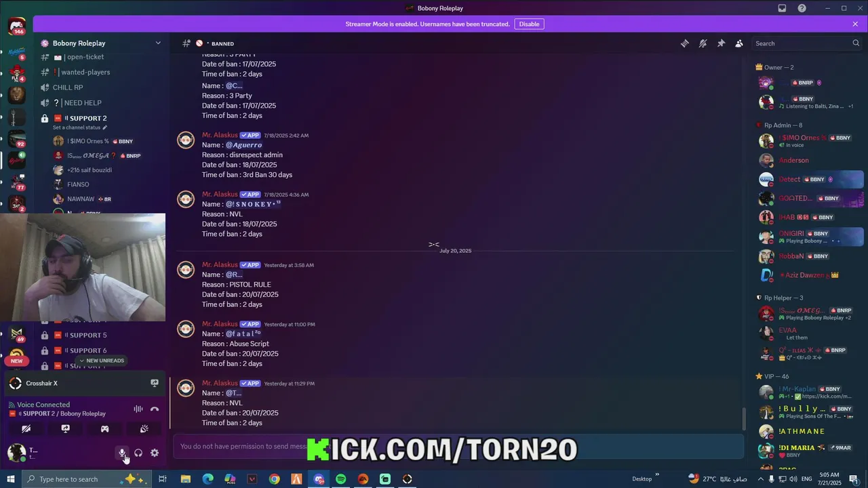Open Windows Start menu
Screen dimensions: 868x488
(11, 479)
